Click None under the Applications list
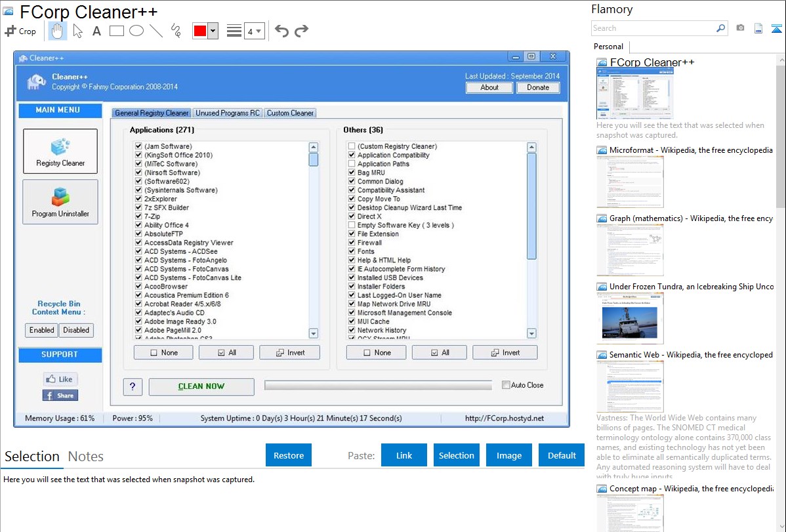786x532 pixels. [163, 352]
